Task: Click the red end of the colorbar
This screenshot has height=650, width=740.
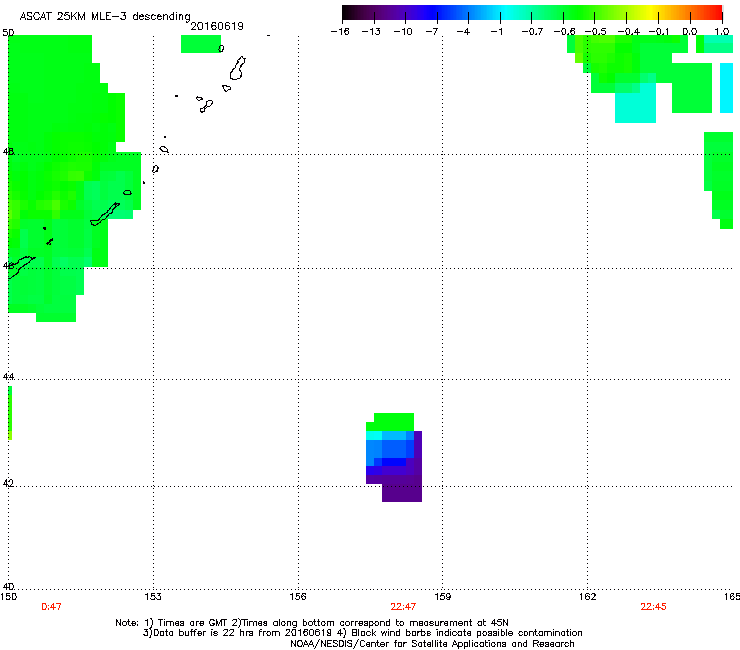Action: coord(715,13)
